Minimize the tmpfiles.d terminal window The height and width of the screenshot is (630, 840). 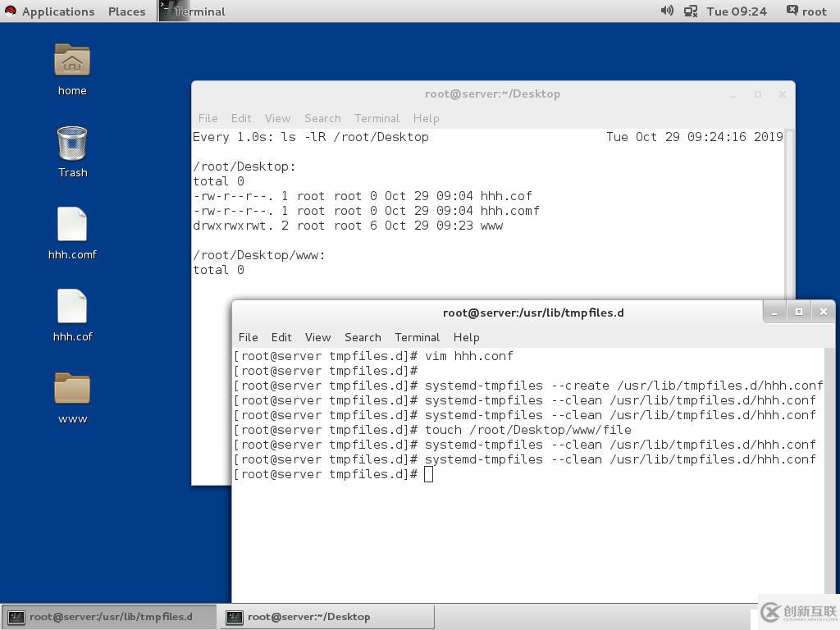coord(774,313)
